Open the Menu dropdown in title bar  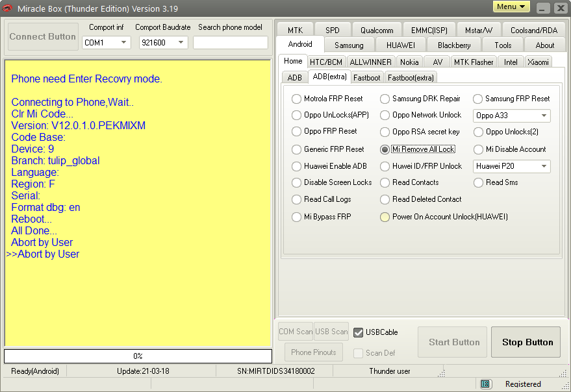tap(511, 6)
